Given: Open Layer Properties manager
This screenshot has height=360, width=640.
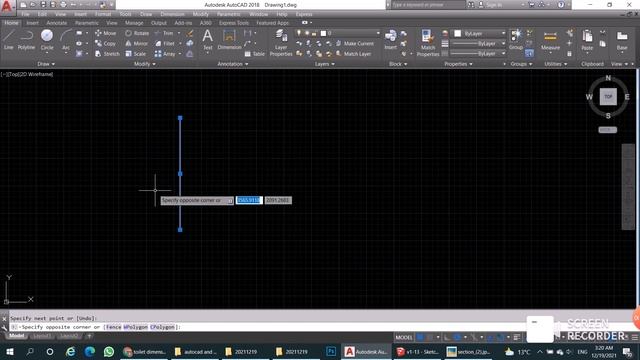Looking at the screenshot, I should pyautogui.click(x=281, y=42).
